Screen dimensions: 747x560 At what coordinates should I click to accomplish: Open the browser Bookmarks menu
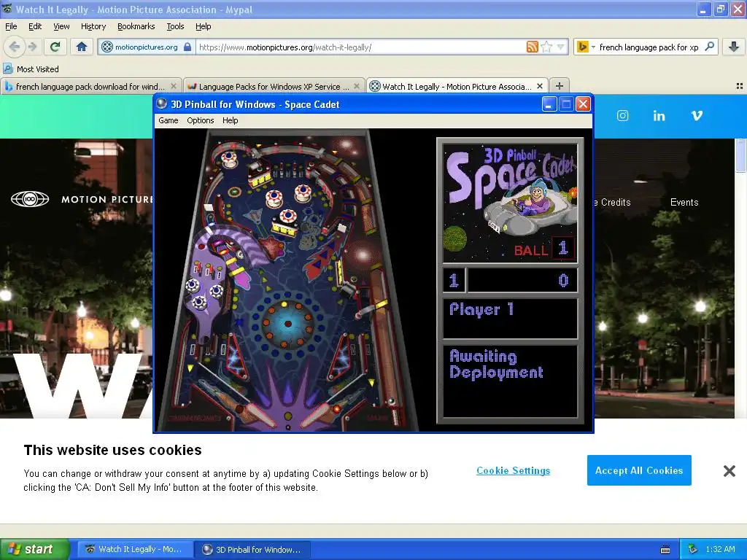pyautogui.click(x=136, y=26)
